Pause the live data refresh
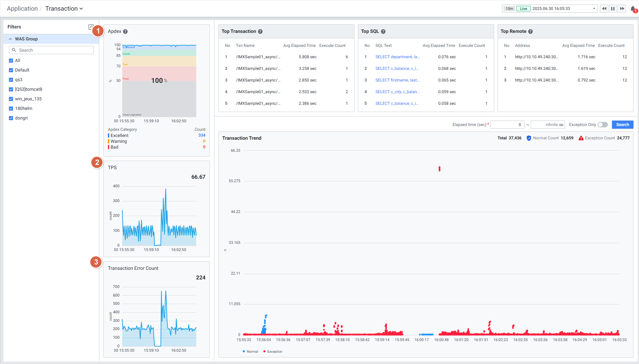This screenshot has height=364, width=639. 613,9
